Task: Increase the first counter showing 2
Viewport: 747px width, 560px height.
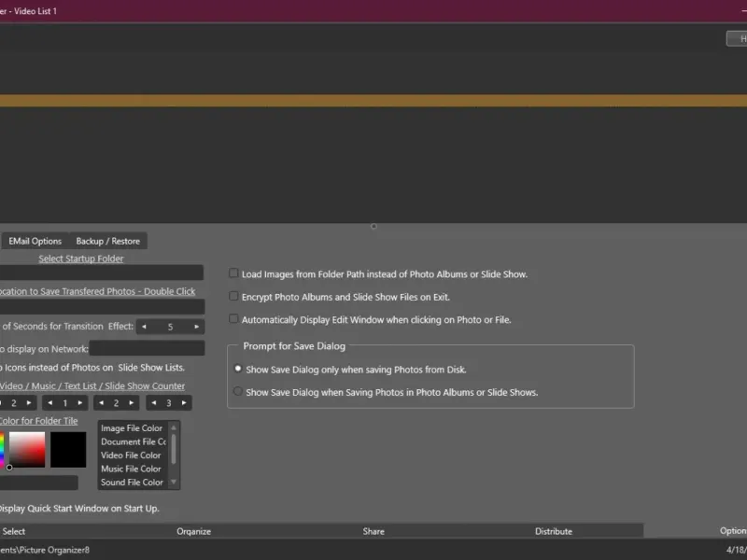Action: [x=29, y=403]
